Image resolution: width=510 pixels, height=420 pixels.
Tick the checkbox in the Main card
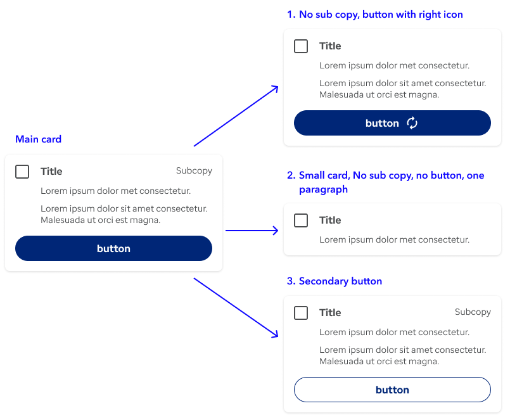[x=22, y=172]
